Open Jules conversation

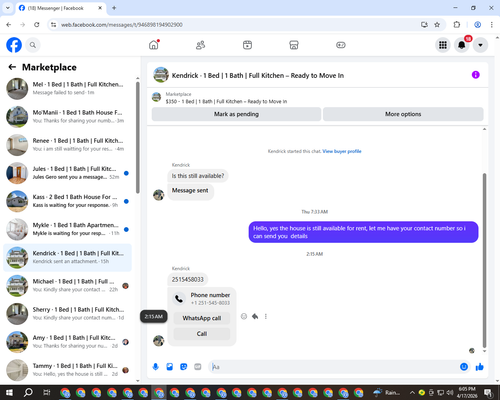67,173
